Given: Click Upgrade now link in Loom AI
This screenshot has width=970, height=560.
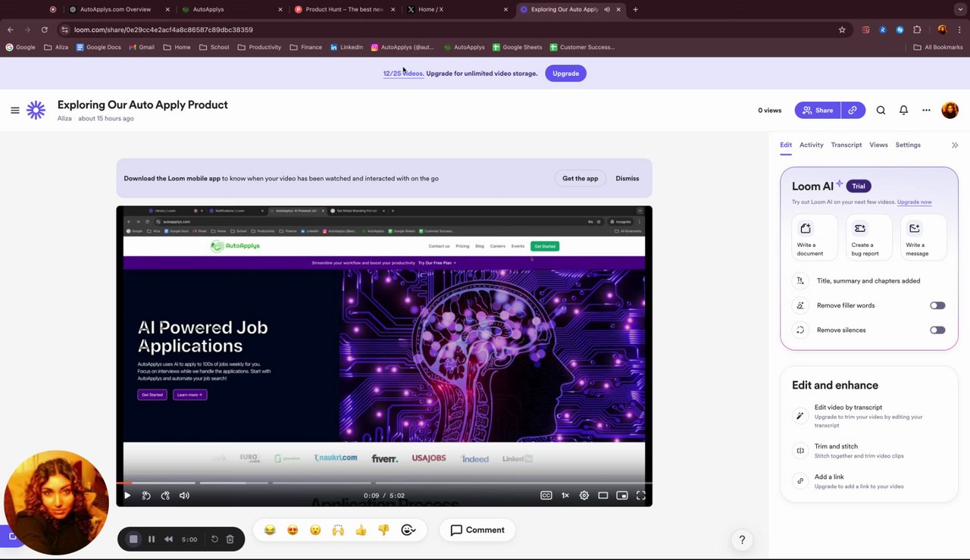Looking at the screenshot, I should (x=914, y=202).
